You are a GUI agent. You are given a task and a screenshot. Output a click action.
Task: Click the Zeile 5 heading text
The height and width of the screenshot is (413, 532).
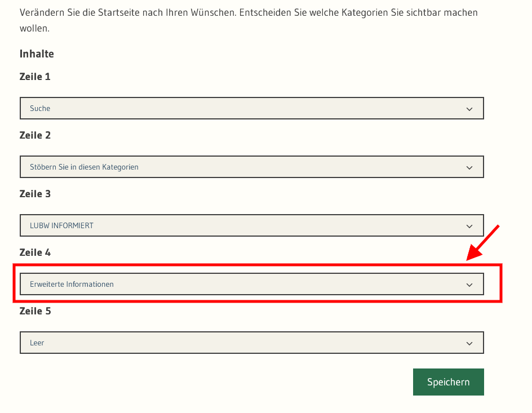tap(35, 310)
